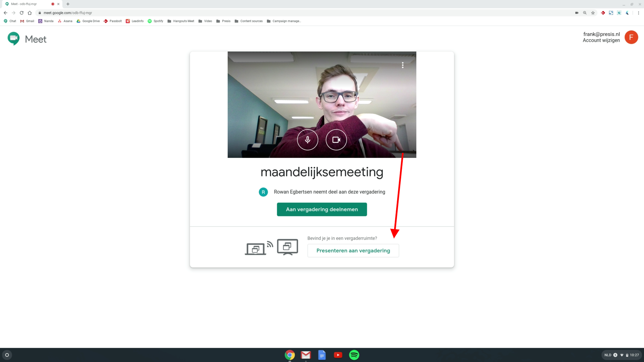Click the Chrome launcher circle button
The height and width of the screenshot is (362, 644).
click(x=7, y=355)
